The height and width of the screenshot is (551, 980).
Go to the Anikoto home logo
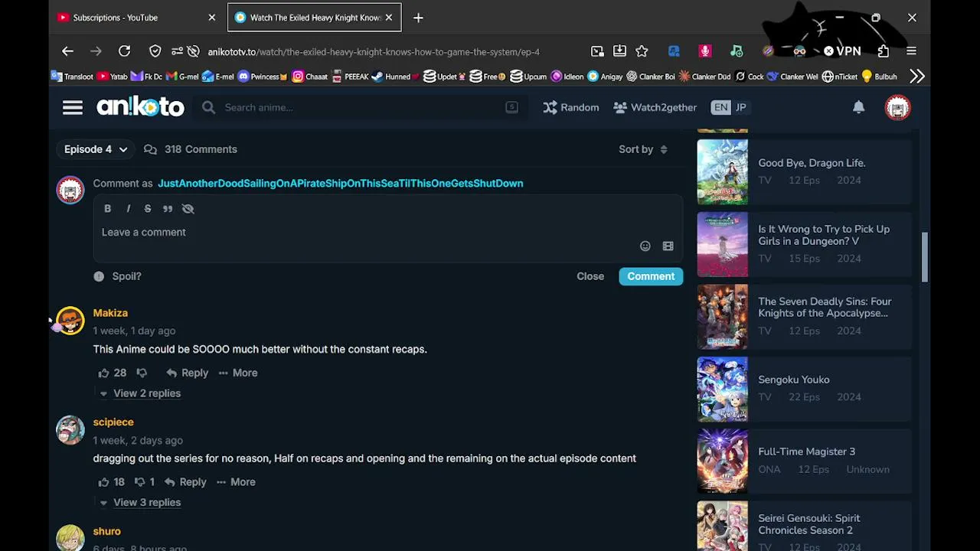[x=140, y=107]
